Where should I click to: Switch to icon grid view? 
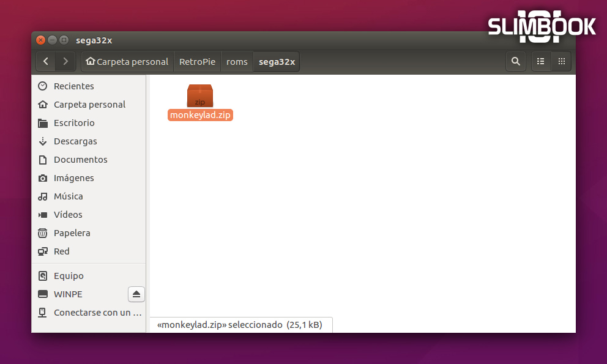pyautogui.click(x=561, y=61)
